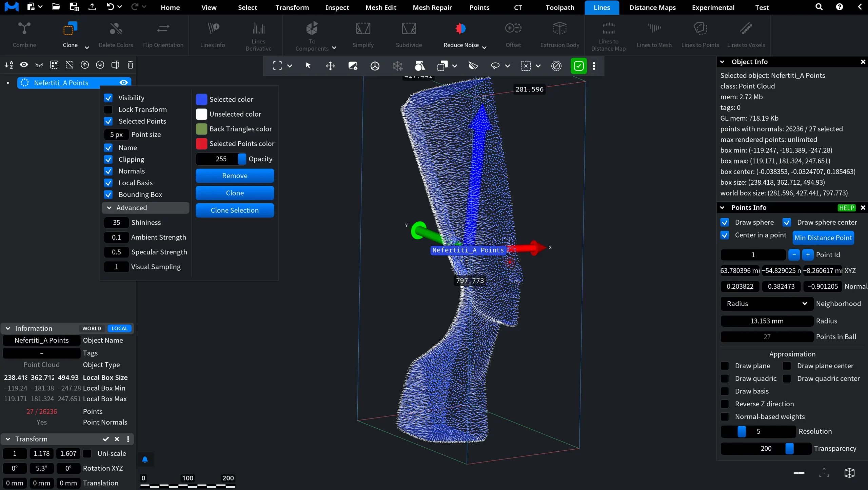Collapse the Information section
Image resolution: width=868 pixels, height=490 pixels.
click(x=8, y=328)
